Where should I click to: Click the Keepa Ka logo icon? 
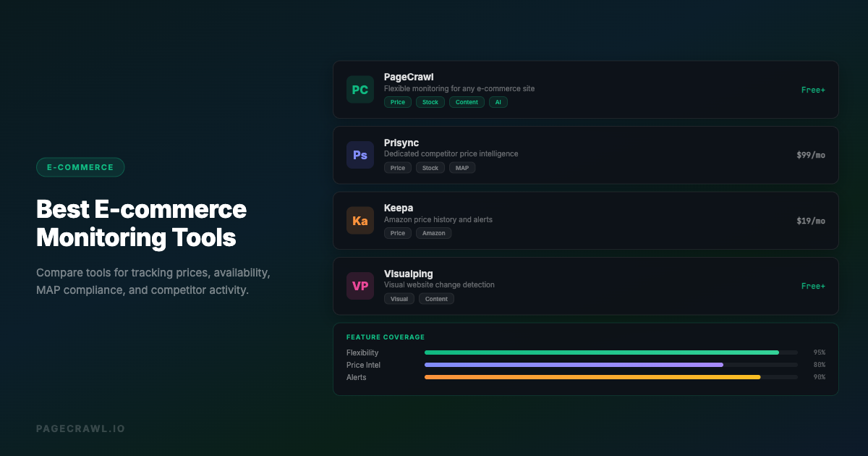[360, 221]
